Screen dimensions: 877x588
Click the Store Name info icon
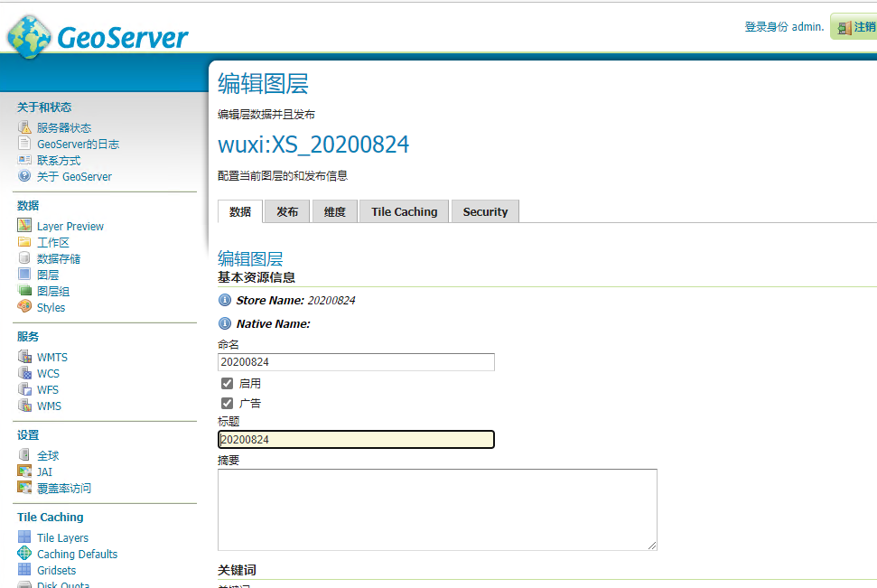(x=225, y=300)
